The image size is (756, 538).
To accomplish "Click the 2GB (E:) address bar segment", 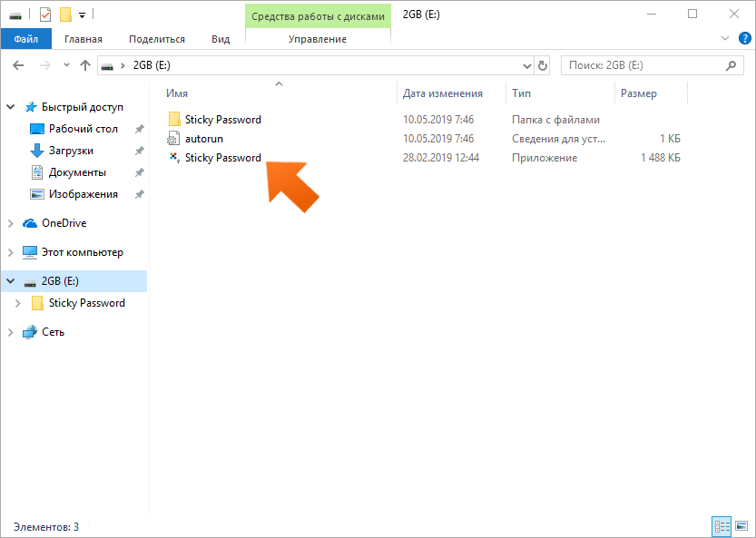I will tap(152, 65).
